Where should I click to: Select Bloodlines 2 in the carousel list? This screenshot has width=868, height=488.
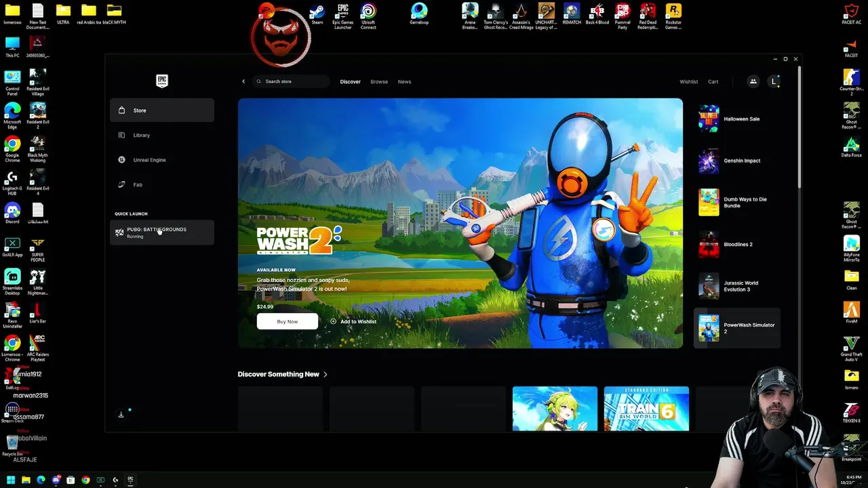(x=737, y=245)
